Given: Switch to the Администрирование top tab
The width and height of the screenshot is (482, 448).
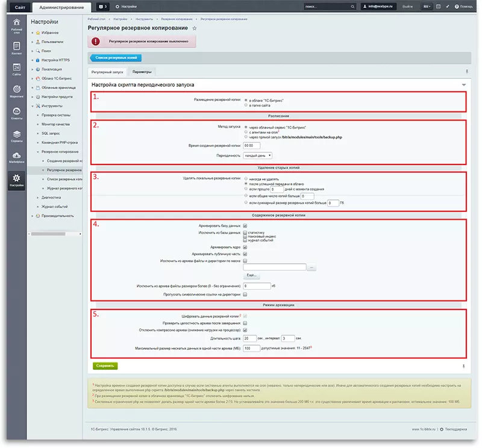Looking at the screenshot, I should click(61, 7).
